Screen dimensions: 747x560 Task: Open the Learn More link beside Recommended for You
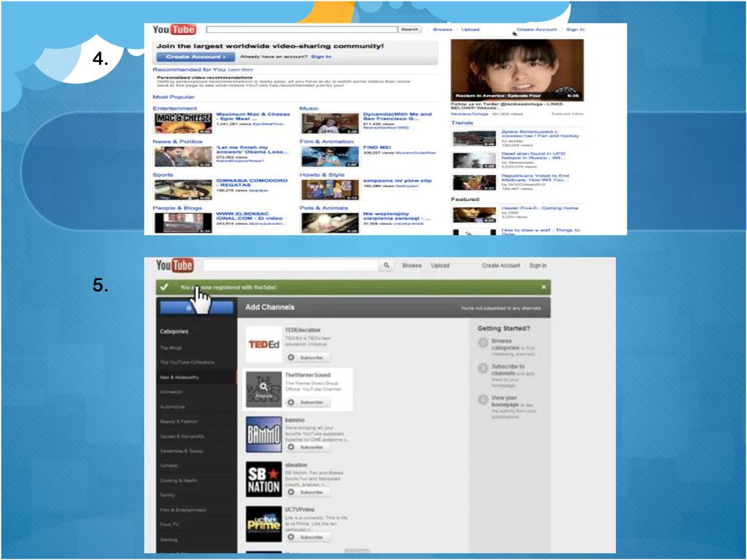tap(241, 70)
